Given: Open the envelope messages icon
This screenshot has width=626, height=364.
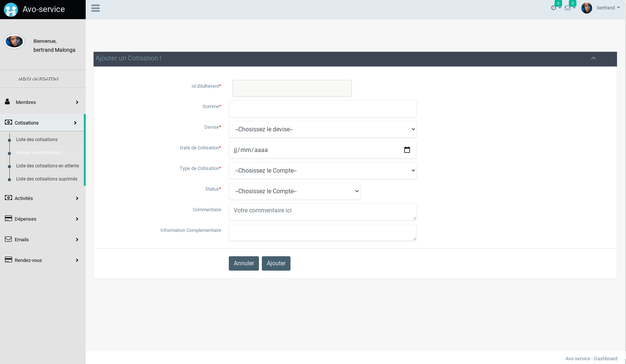Looking at the screenshot, I should 568,8.
